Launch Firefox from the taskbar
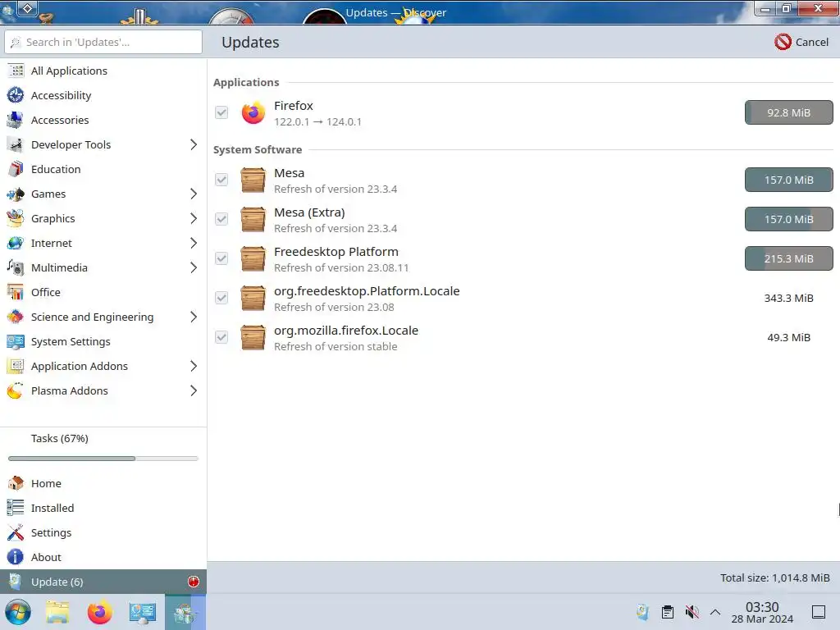 pyautogui.click(x=99, y=612)
